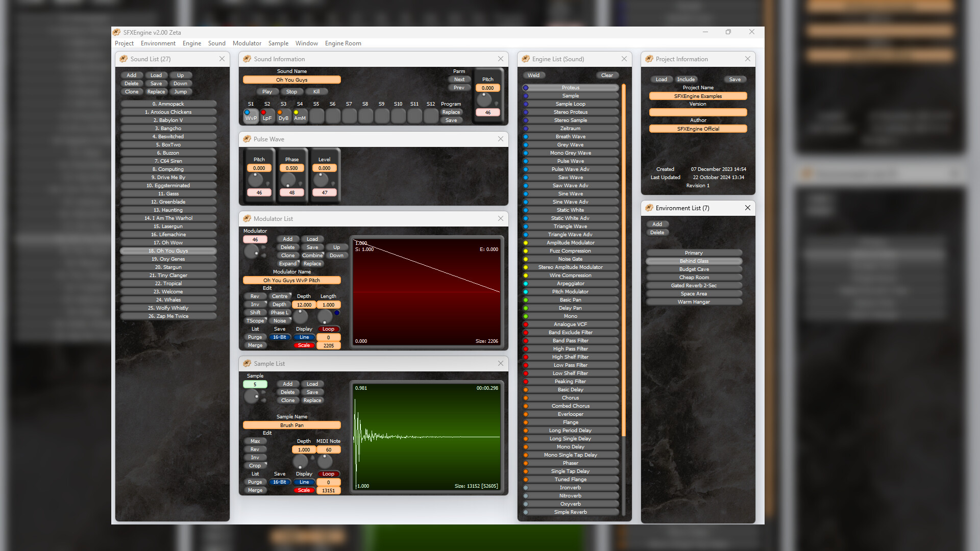Select the LpF program slot S2
980x551 pixels.
[x=267, y=116]
